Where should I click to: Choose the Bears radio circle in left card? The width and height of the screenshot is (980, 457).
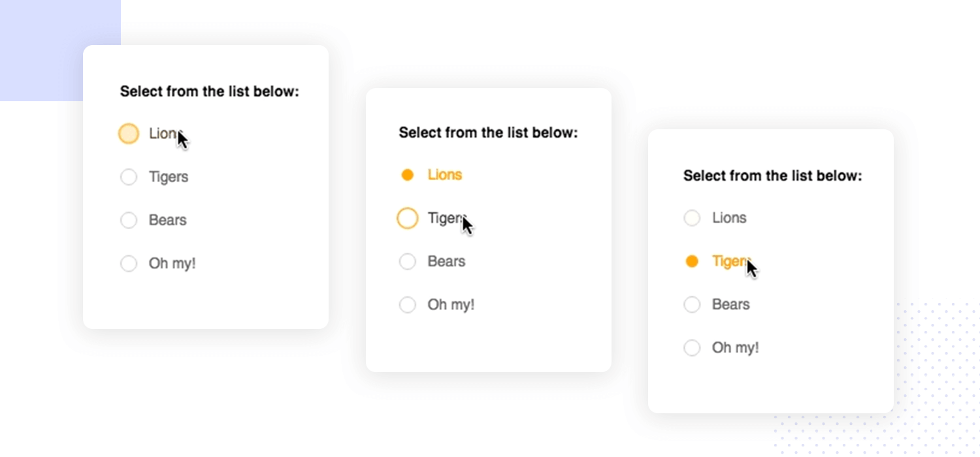(129, 220)
